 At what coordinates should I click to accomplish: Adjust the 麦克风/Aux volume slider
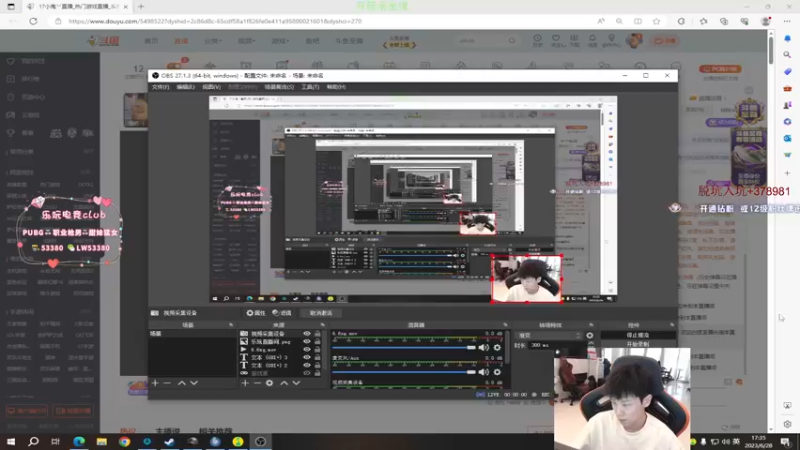[404, 372]
